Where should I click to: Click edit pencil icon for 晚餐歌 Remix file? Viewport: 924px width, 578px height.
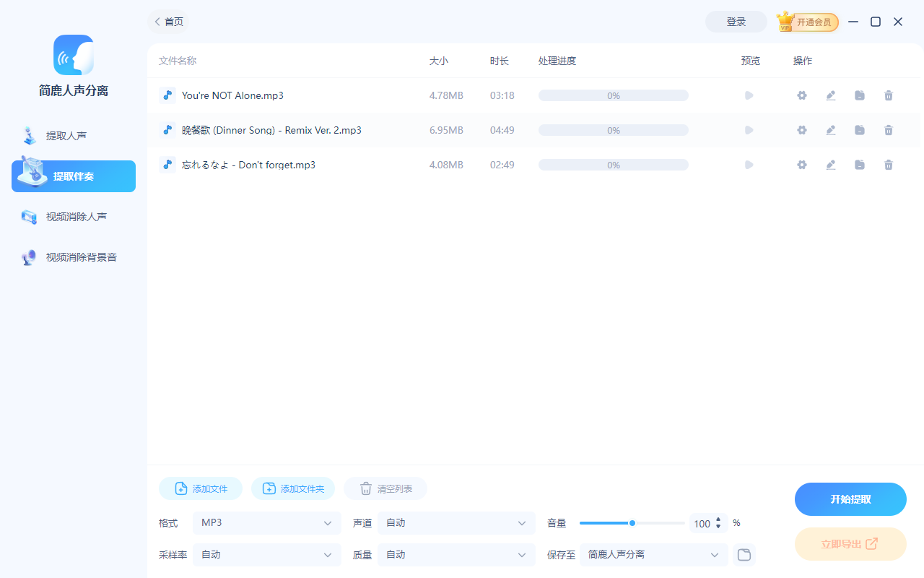[x=831, y=130]
